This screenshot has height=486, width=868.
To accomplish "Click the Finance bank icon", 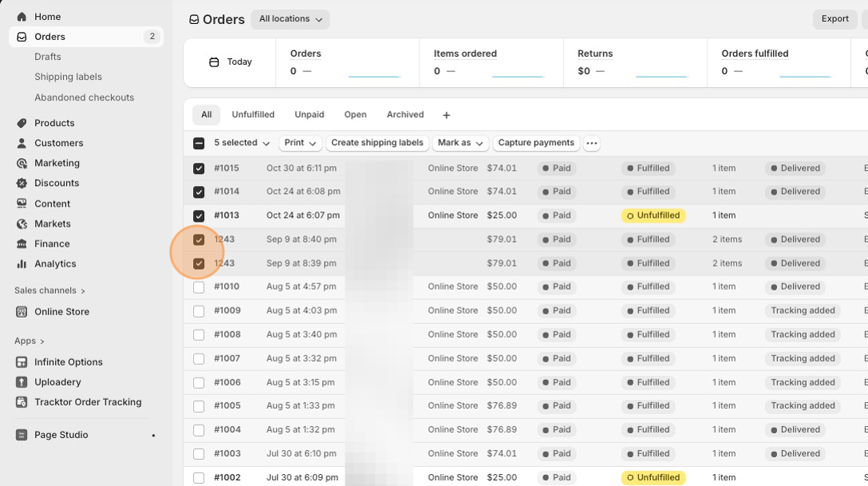I will point(22,243).
